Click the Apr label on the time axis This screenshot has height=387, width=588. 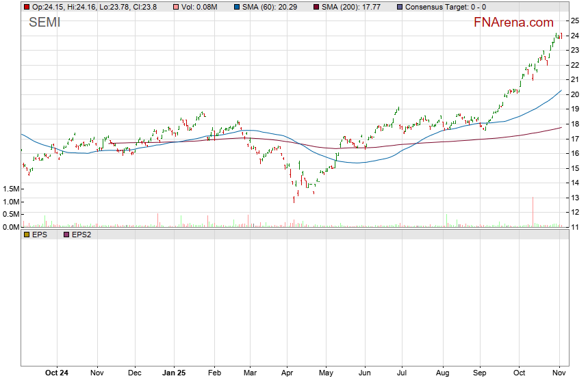pyautogui.click(x=287, y=373)
